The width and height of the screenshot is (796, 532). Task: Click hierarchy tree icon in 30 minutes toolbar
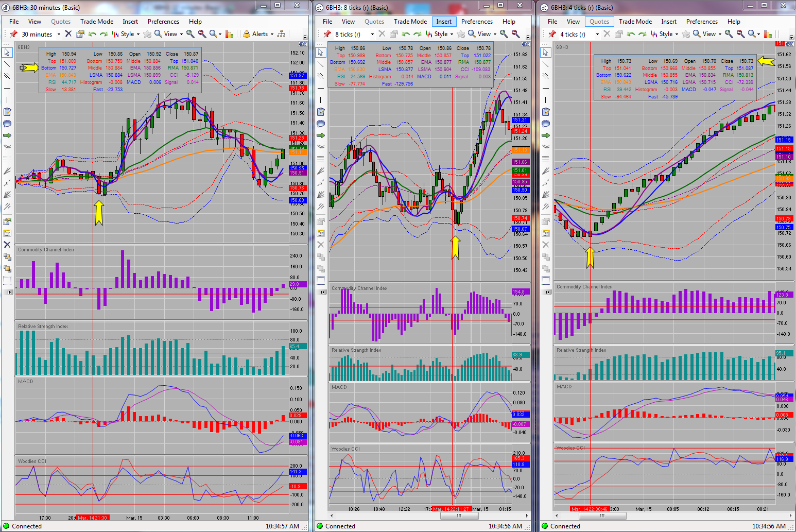coord(281,34)
